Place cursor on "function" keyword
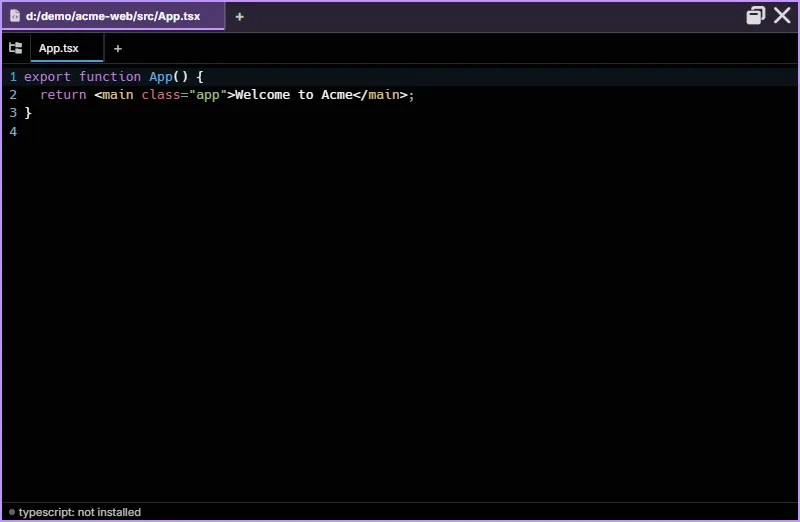 tap(110, 77)
